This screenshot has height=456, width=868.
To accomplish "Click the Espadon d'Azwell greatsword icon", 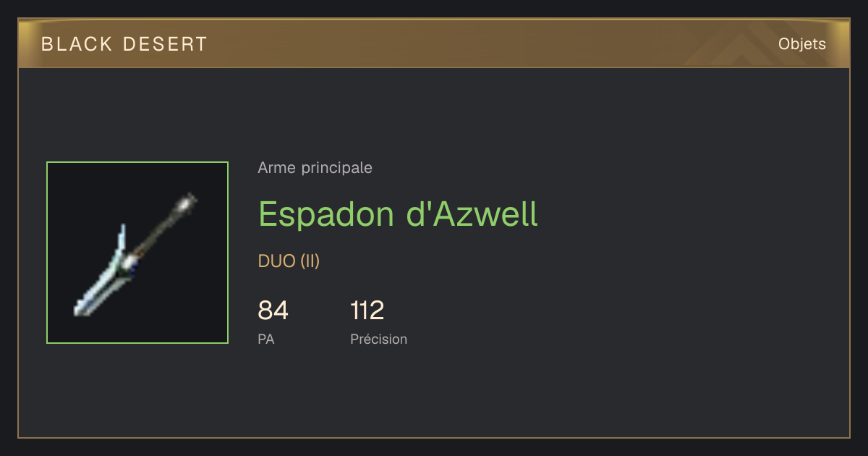I will tap(137, 253).
